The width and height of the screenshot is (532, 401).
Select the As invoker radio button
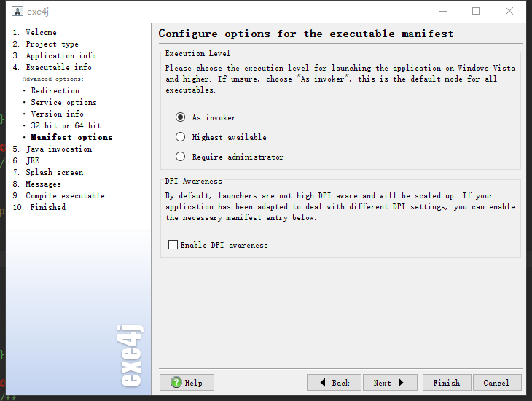(x=181, y=117)
